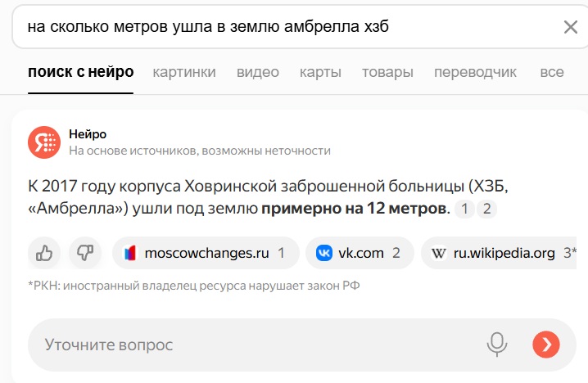Click inline citation number 1

point(464,209)
